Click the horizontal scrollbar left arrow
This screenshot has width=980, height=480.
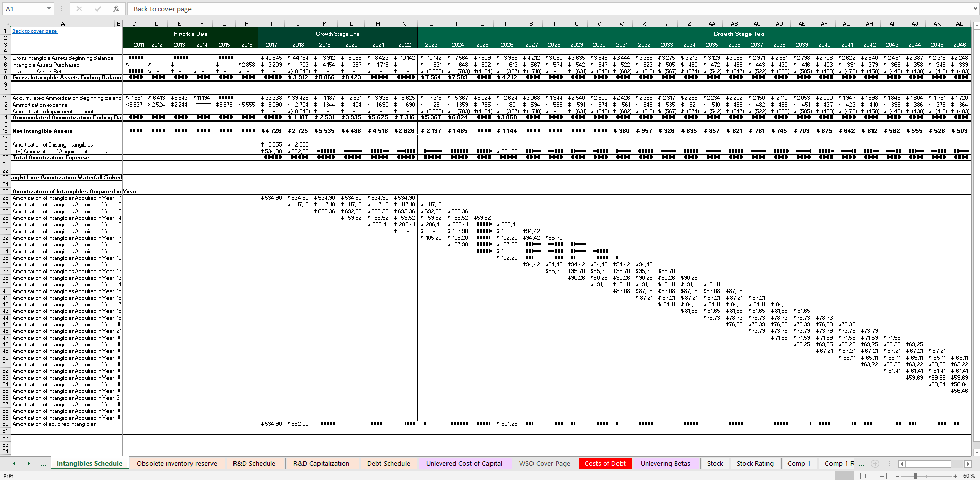[902, 464]
